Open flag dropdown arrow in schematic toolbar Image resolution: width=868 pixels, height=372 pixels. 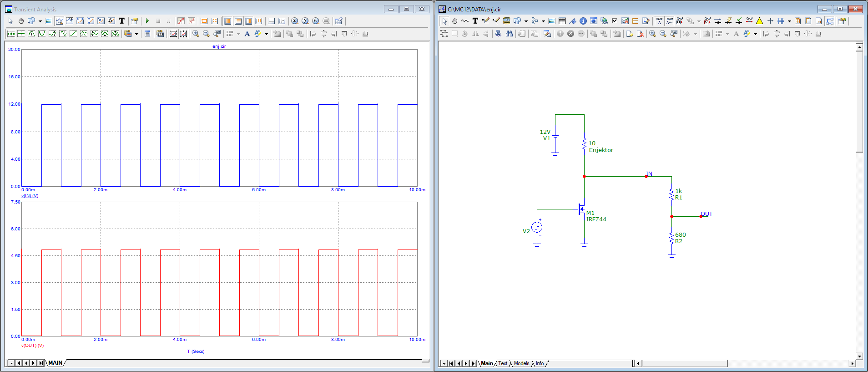coord(543,21)
